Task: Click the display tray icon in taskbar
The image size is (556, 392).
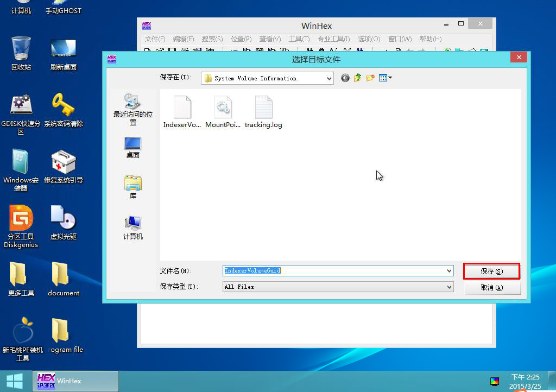Action: coord(494,381)
